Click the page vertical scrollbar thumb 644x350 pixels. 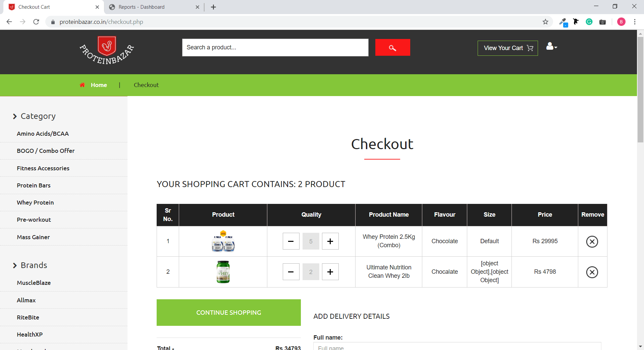(640, 89)
